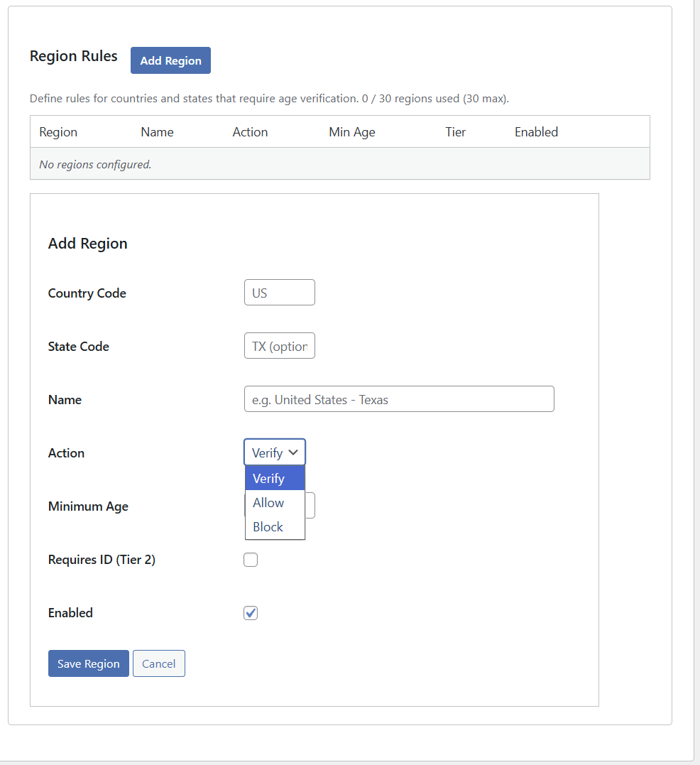This screenshot has width=700, height=765.
Task: Click the Minimum Age input box
Action: click(310, 506)
